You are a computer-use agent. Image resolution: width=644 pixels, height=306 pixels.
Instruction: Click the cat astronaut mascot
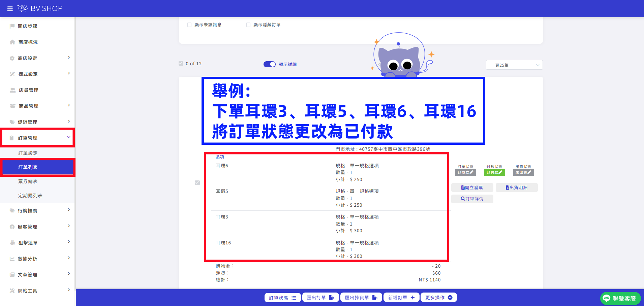[400, 56]
